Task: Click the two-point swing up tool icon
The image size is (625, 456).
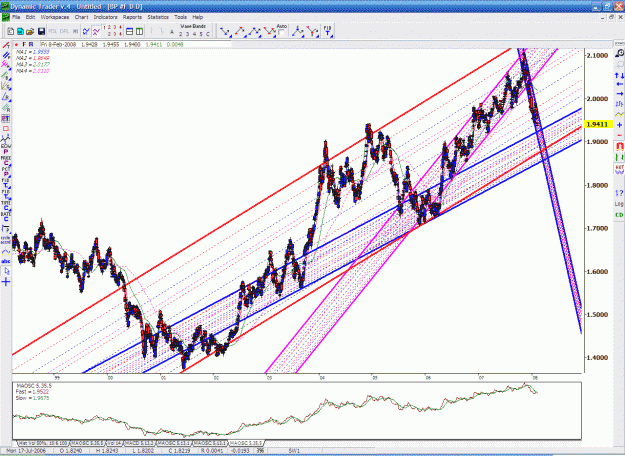Action: tap(240, 31)
